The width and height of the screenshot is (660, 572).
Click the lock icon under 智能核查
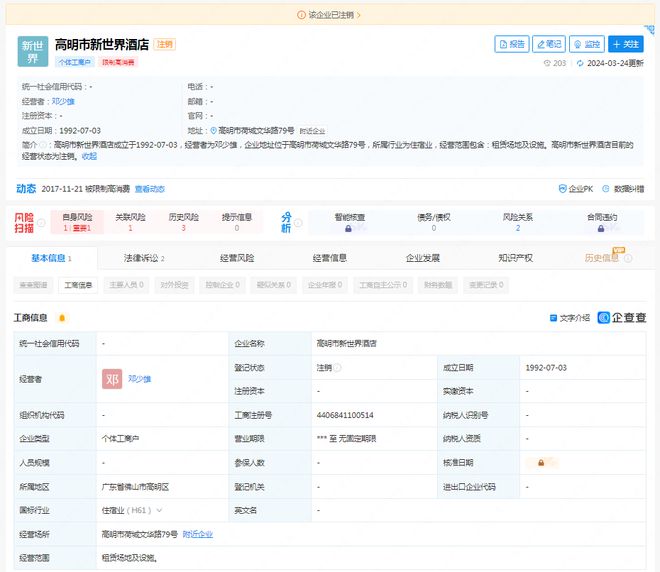point(348,229)
